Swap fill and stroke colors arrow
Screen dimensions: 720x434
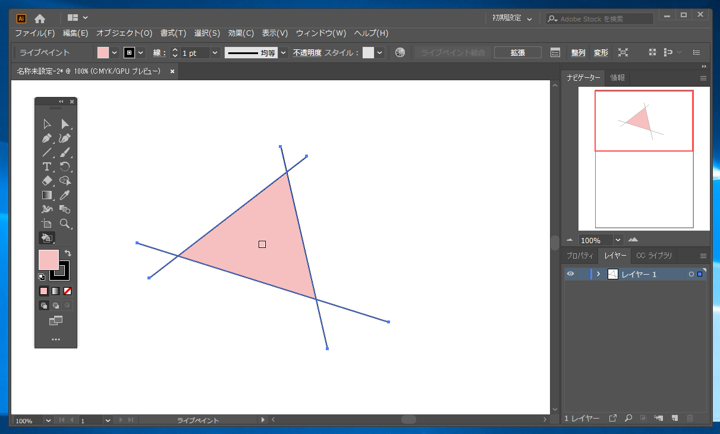[68, 253]
